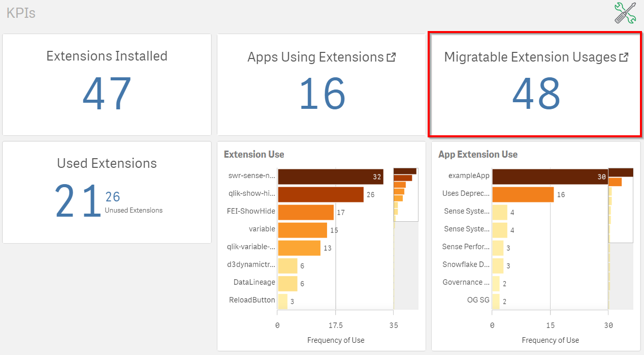Click the 26 Unused Extensions secondary value

[113, 197]
